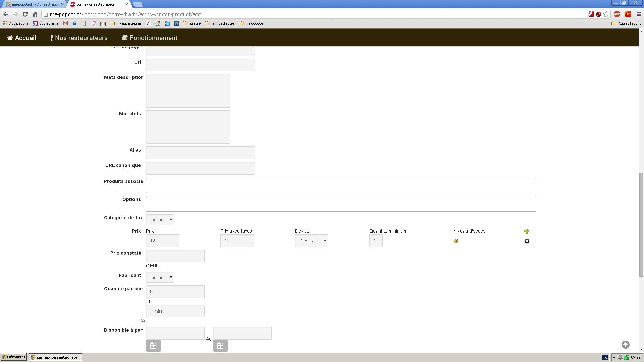The image size is (644, 362).
Task: Open the second Au calendar picker
Action: pyautogui.click(x=220, y=345)
